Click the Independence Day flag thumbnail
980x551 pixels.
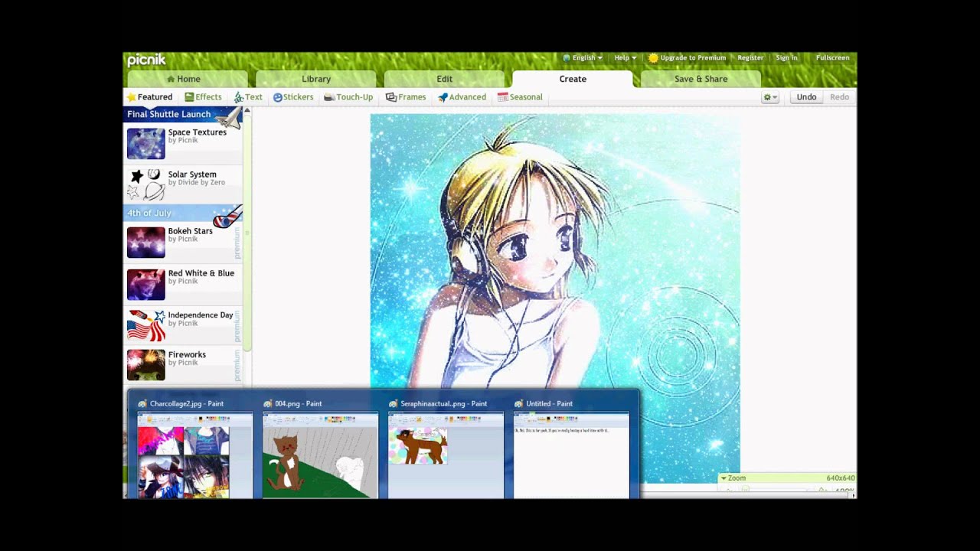pos(145,325)
